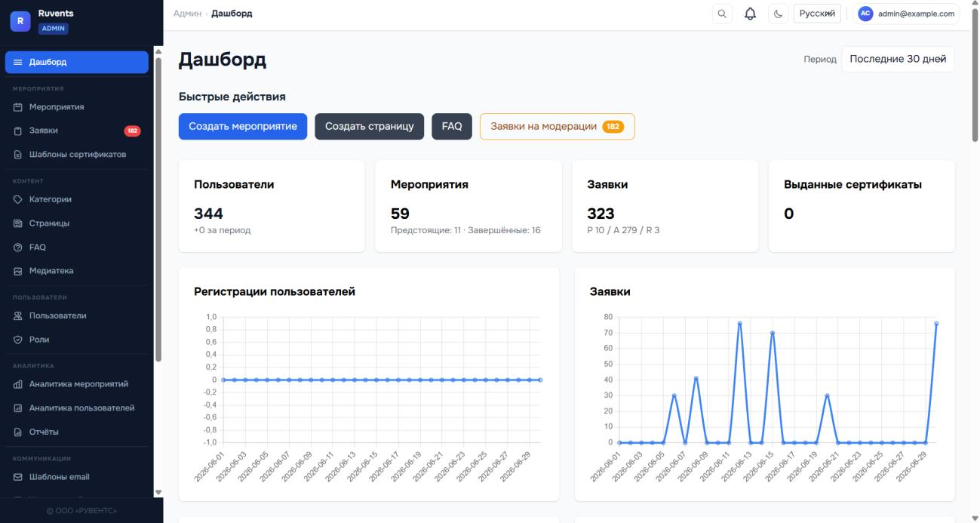Viewport: 980px width, 523px height.
Task: Click the Админ breadcrumb link
Action: pyautogui.click(x=187, y=14)
